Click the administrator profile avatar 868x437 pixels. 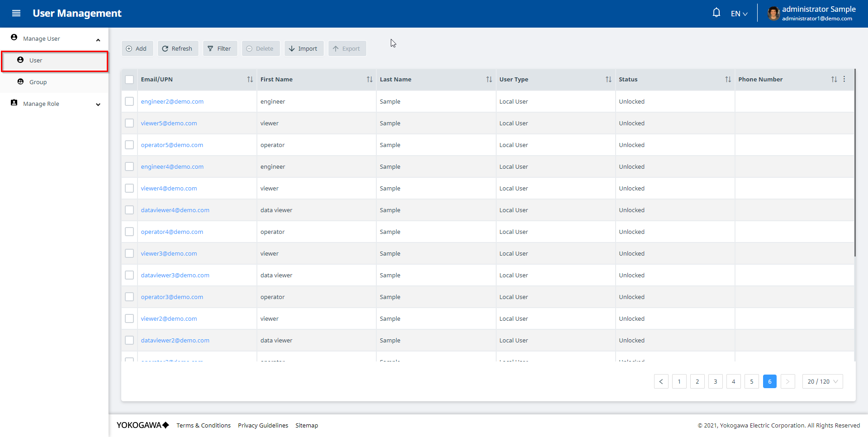point(773,14)
